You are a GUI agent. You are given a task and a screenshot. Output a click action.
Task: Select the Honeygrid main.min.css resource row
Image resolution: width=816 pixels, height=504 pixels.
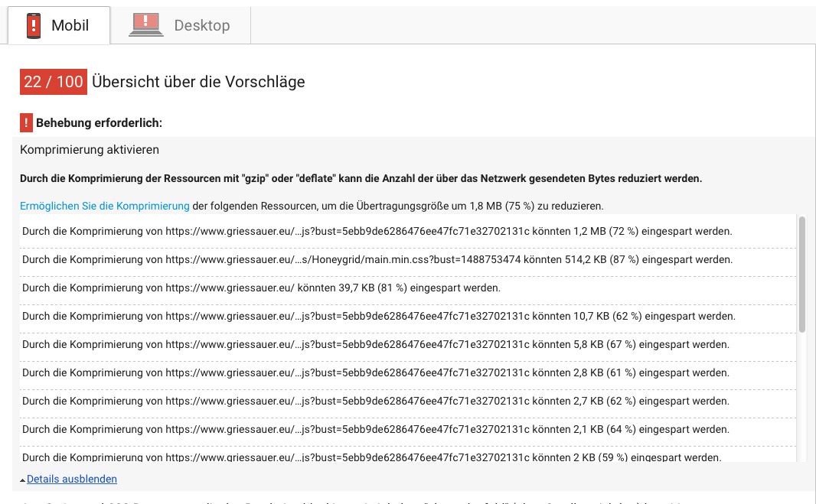click(377, 259)
